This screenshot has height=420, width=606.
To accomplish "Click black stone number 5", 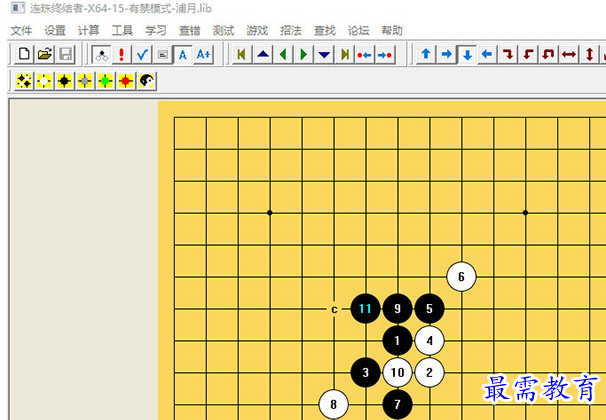I will (x=429, y=308).
